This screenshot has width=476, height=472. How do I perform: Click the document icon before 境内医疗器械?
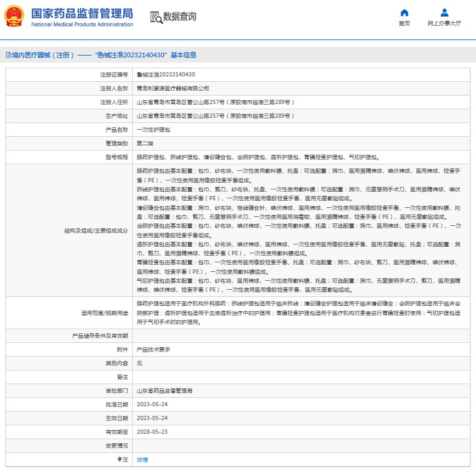click(8, 55)
